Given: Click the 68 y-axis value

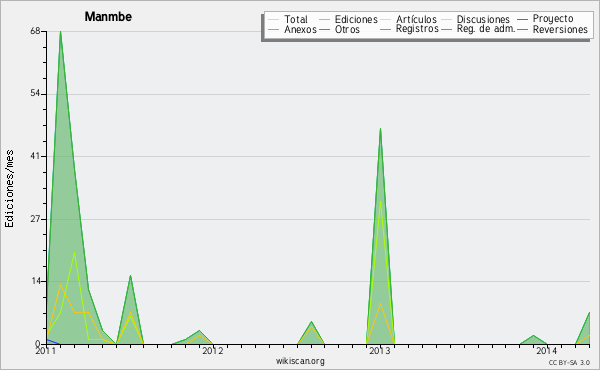Looking at the screenshot, I should pos(35,31).
